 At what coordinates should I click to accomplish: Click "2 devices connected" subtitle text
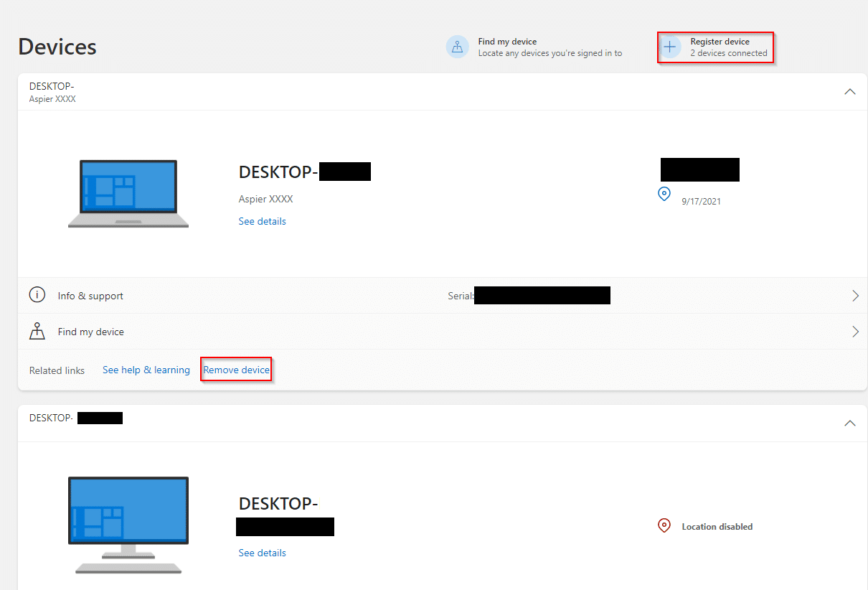point(729,53)
